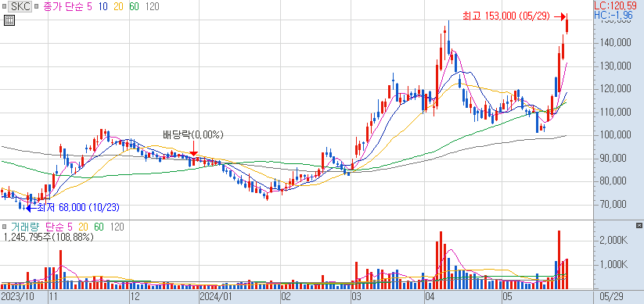Click the SKC stock name button
The image size is (644, 304).
tap(20, 6)
